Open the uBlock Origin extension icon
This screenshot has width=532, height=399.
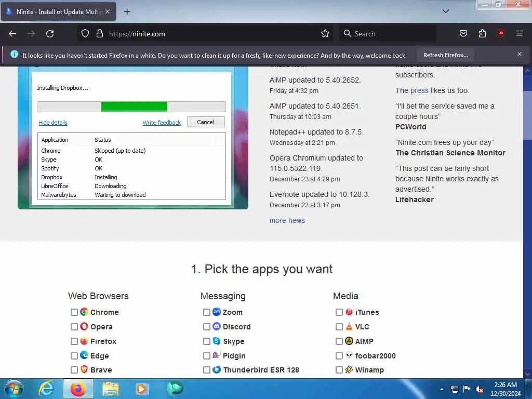click(501, 34)
